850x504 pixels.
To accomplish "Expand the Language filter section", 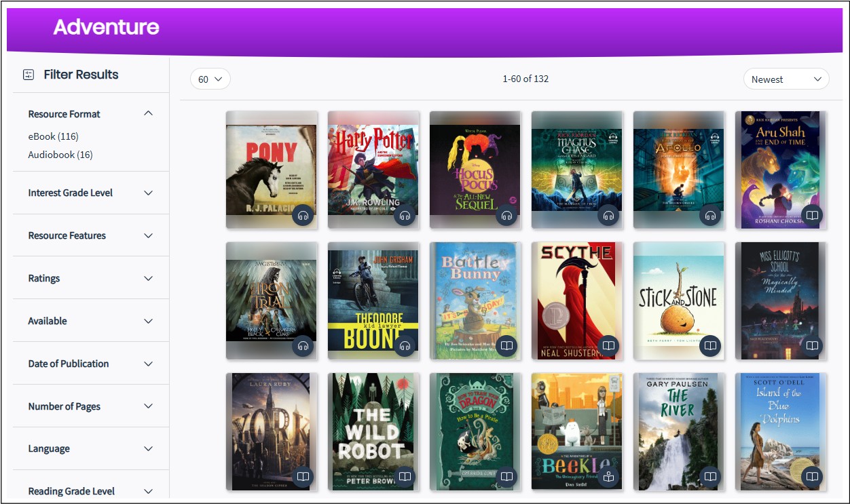I will (149, 448).
